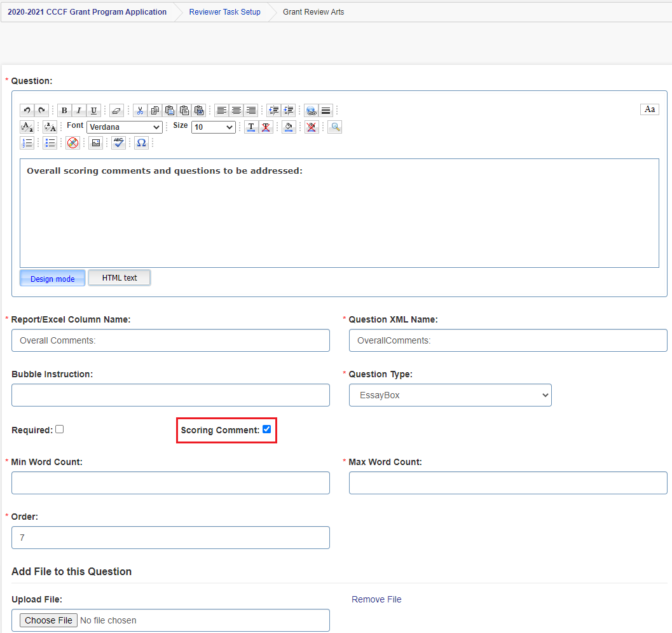Insert an image via picture icon
The height and width of the screenshot is (633, 672).
96,143
